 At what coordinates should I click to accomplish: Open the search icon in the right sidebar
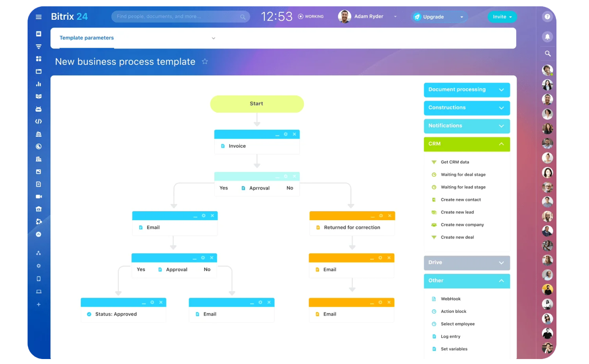tap(547, 53)
